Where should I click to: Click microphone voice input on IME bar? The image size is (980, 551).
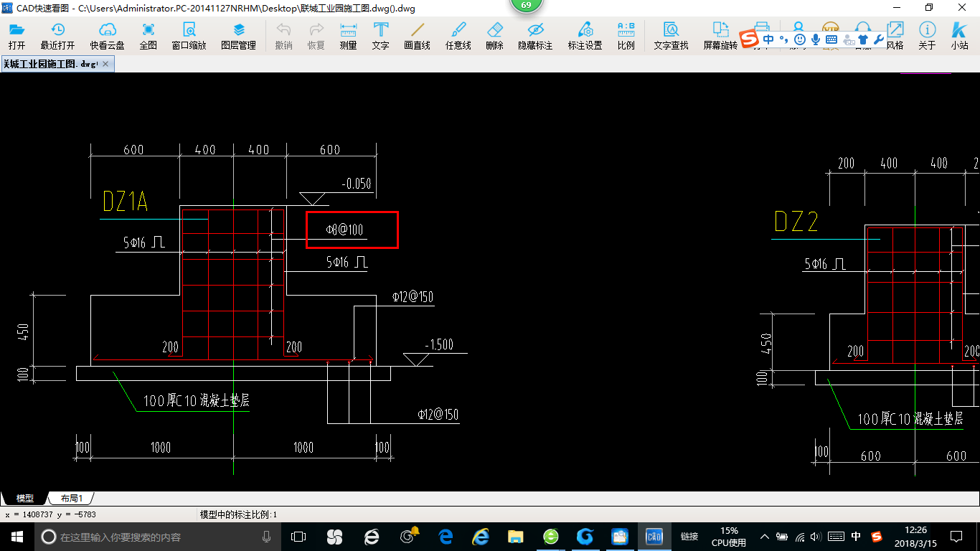coord(816,39)
